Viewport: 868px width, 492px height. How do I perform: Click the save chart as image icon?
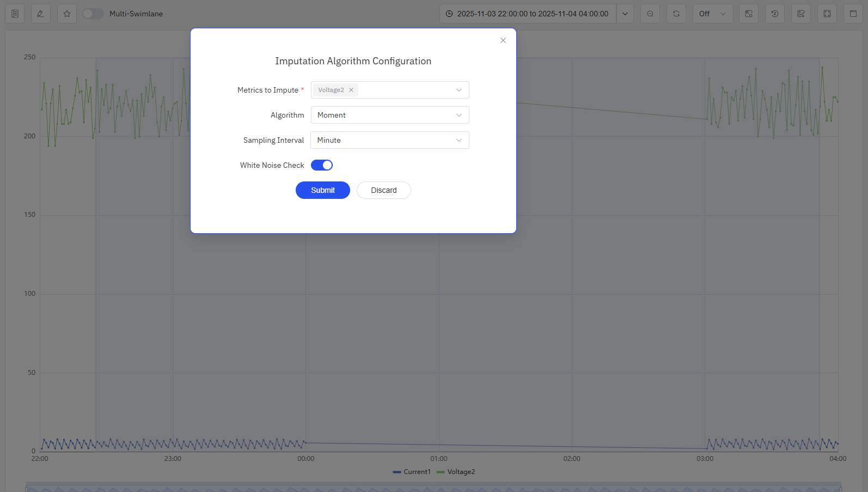801,14
